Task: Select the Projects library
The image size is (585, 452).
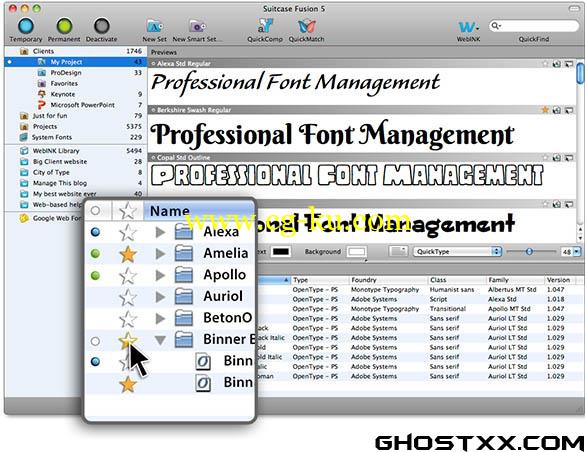Action: (x=75, y=126)
